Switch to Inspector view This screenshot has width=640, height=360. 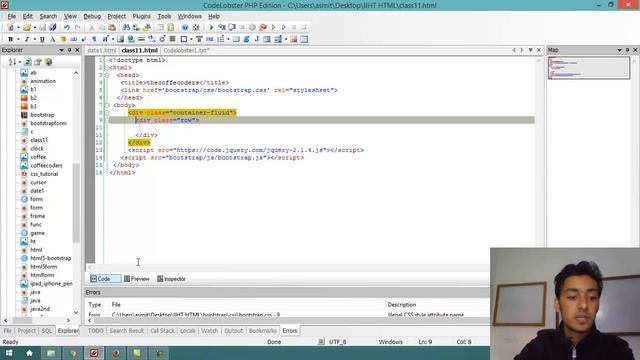(x=171, y=279)
